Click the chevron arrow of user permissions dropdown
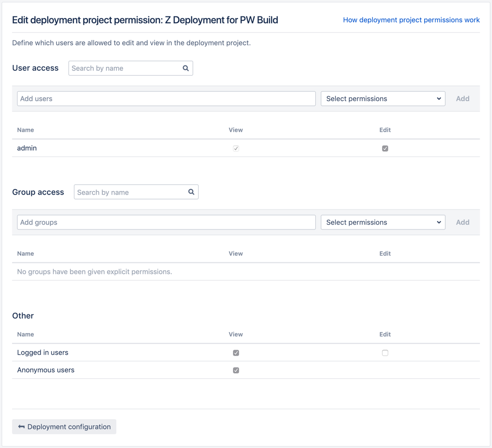The height and width of the screenshot is (448, 492). (439, 98)
